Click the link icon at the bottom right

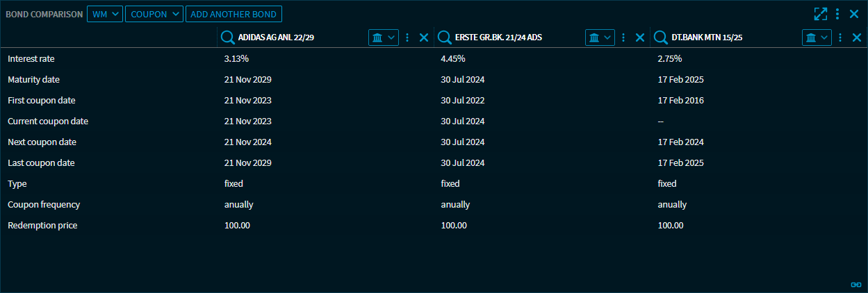pos(856,285)
